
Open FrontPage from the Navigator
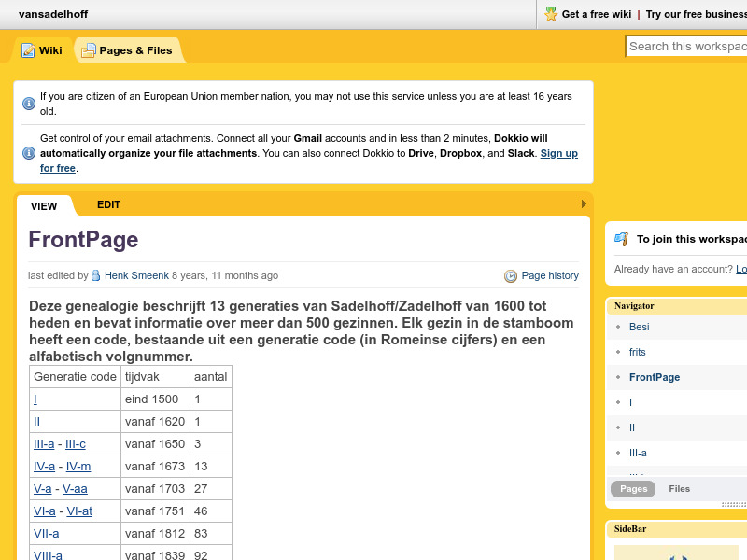pyautogui.click(x=654, y=377)
